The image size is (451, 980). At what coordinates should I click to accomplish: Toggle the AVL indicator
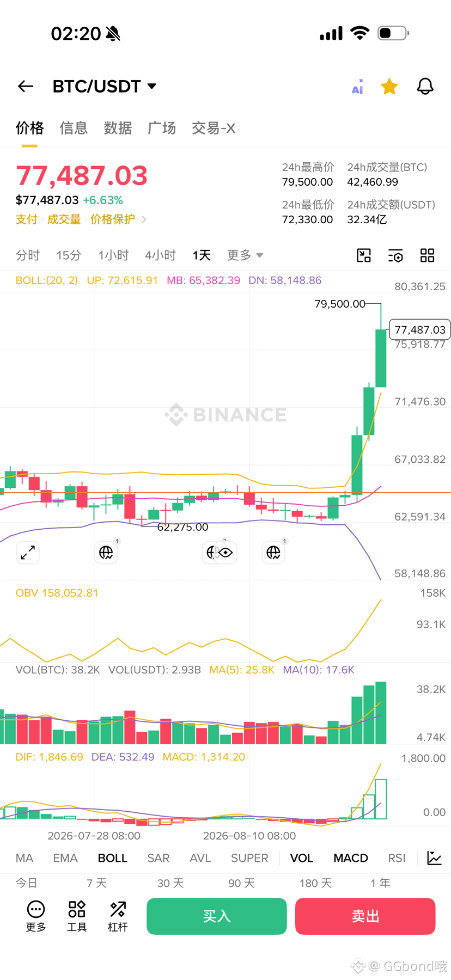(200, 858)
